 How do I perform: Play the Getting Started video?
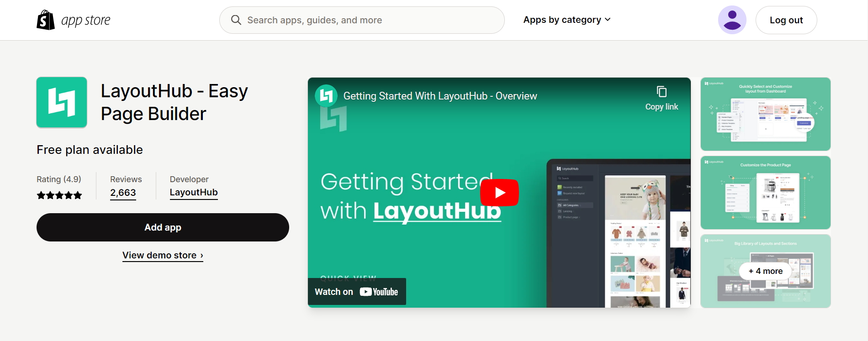499,193
